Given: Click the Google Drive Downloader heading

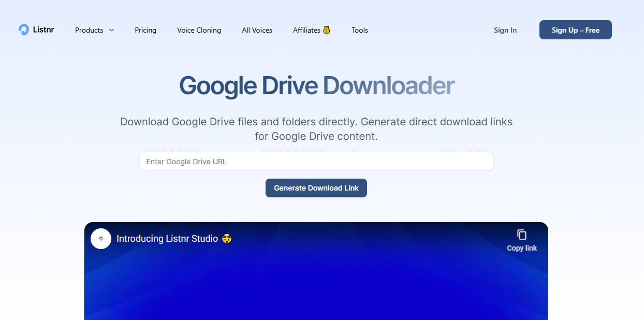Looking at the screenshot, I should [316, 86].
